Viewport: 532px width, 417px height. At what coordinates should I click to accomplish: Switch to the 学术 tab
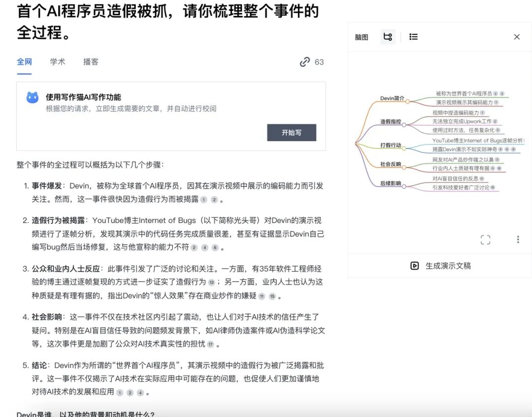pos(57,62)
